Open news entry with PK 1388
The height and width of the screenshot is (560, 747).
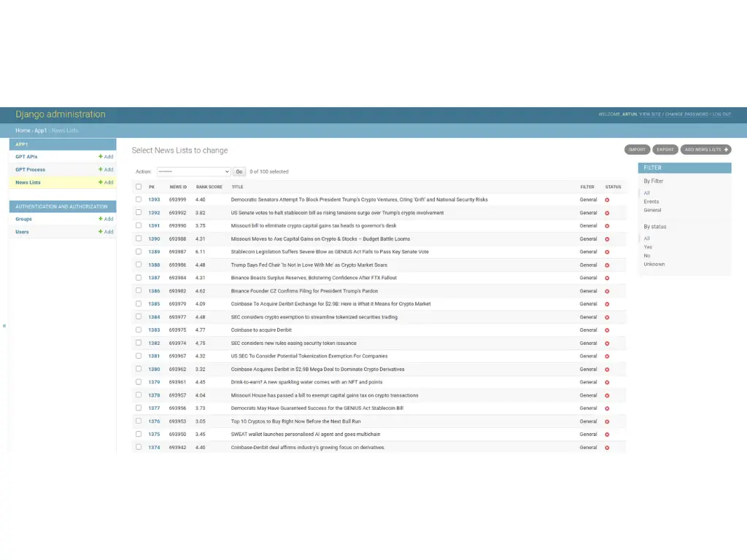[154, 265]
